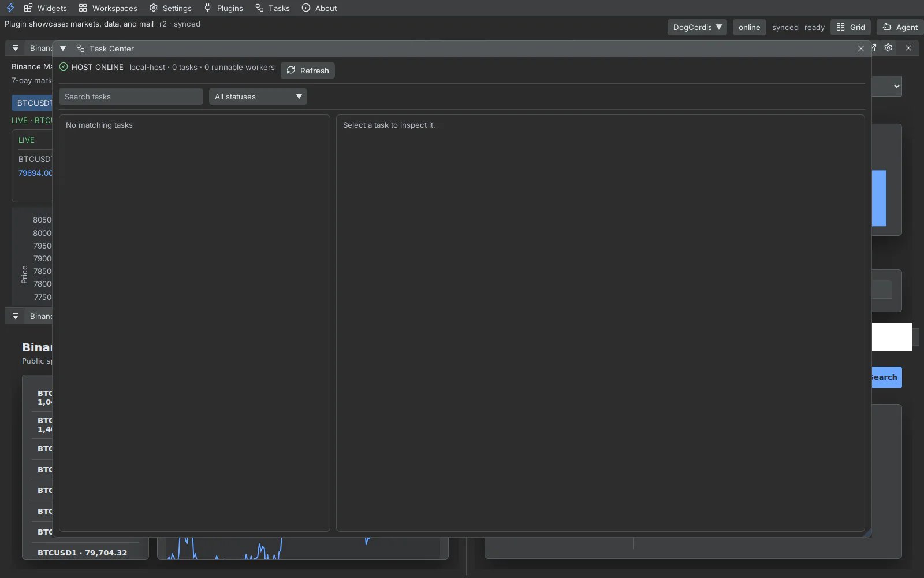
Task: Click the white input box at right
Action: click(x=892, y=337)
